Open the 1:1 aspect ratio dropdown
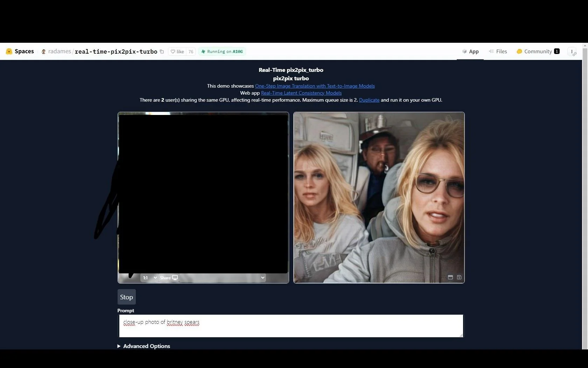The height and width of the screenshot is (368, 588). pyautogui.click(x=150, y=278)
